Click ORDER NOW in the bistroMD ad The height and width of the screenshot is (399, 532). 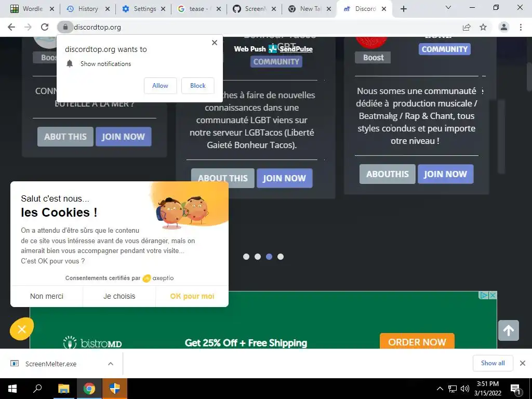pyautogui.click(x=417, y=341)
